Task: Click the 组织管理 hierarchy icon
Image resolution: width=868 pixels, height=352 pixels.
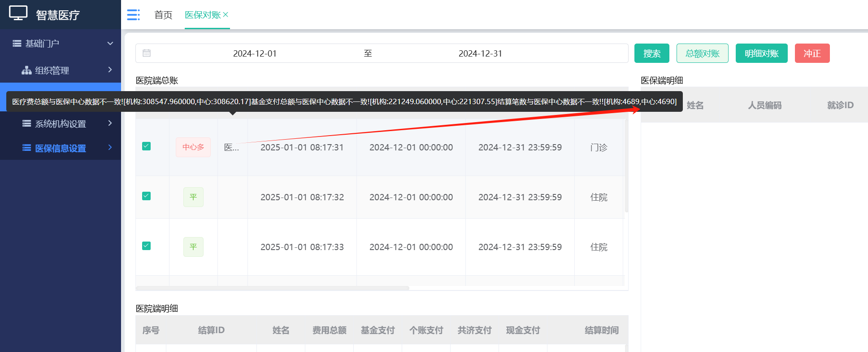Action: [26, 70]
